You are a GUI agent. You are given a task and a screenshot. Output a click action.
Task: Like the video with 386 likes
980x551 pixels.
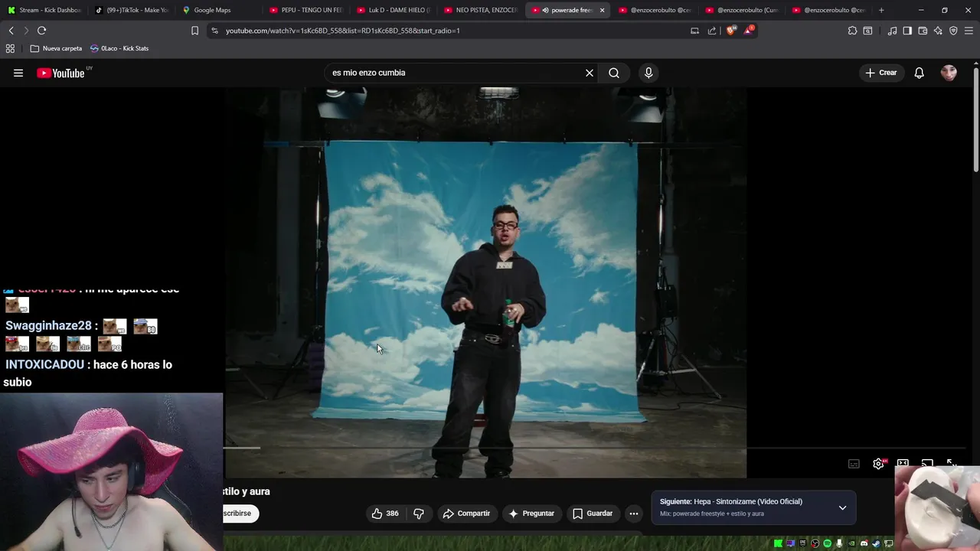coord(385,514)
